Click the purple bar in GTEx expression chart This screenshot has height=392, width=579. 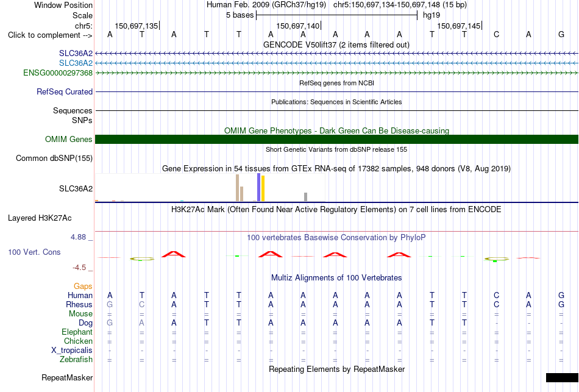pyautogui.click(x=259, y=187)
